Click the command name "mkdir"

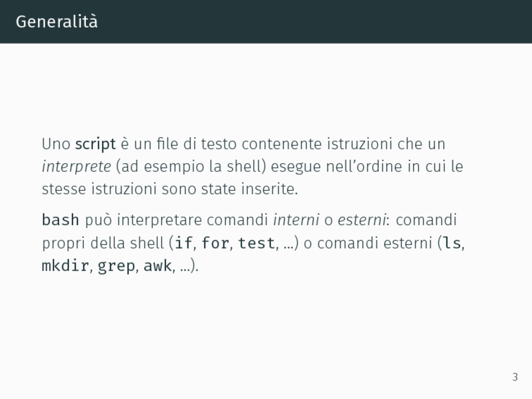(65, 265)
